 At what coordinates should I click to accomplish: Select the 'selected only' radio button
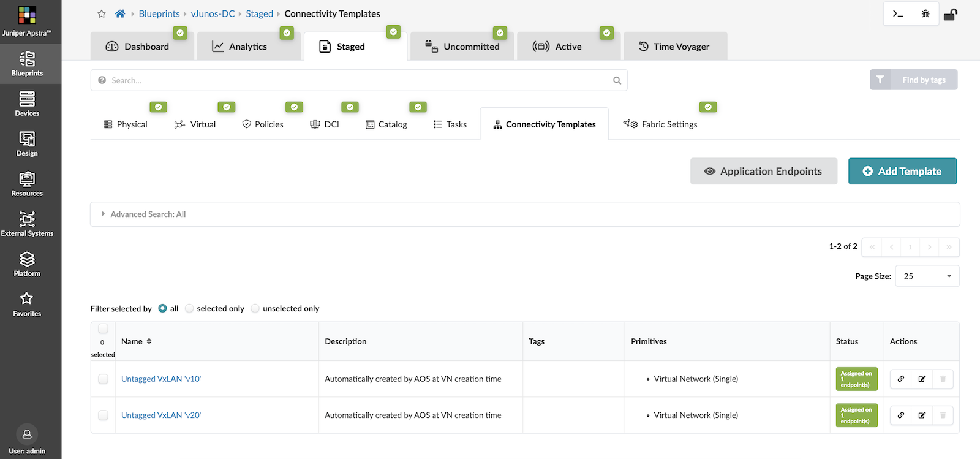click(189, 308)
